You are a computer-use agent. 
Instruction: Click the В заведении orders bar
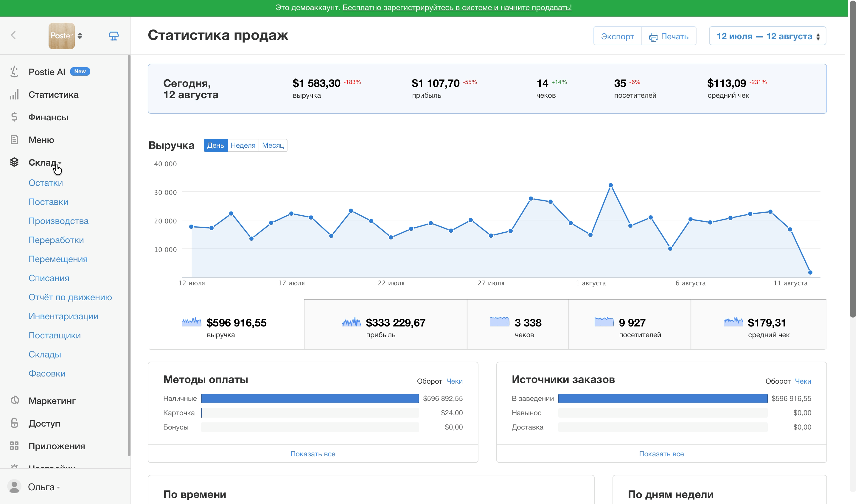tap(663, 399)
